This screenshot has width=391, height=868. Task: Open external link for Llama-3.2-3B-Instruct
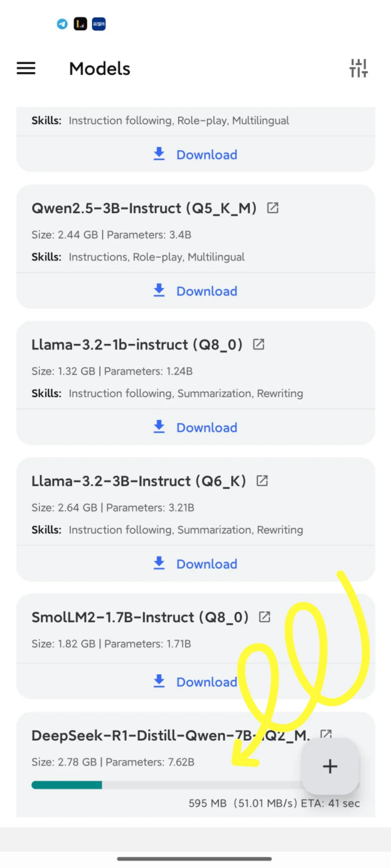pos(262,481)
